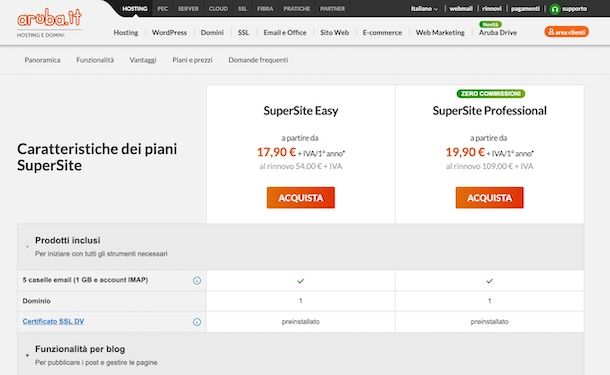Screen dimensions: 610x375
Task: Select the PRATICHE top tab
Action: [x=296, y=9]
